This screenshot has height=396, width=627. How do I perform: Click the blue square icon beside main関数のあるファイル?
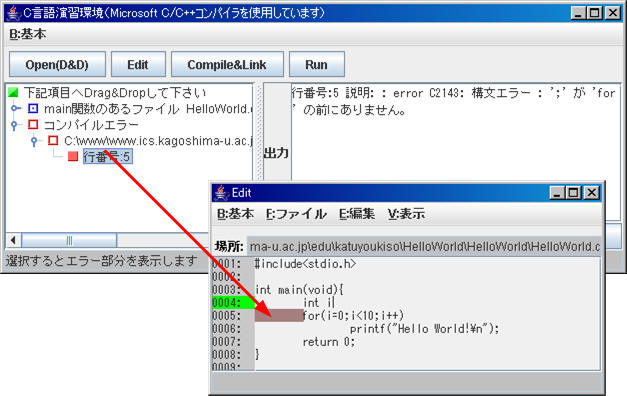click(x=33, y=108)
